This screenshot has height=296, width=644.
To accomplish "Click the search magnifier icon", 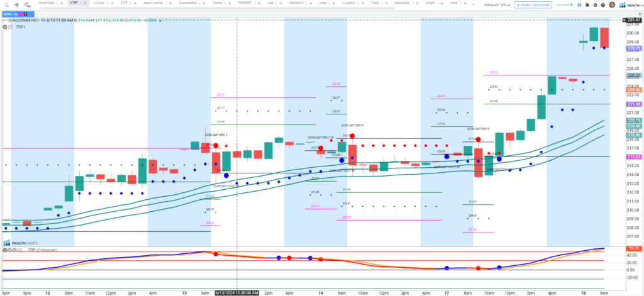I will point(6,4).
